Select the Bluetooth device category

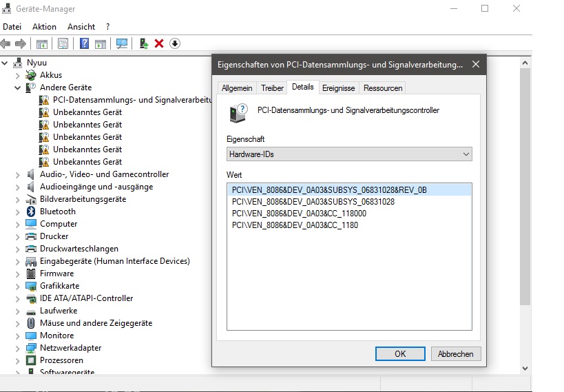[x=58, y=212]
